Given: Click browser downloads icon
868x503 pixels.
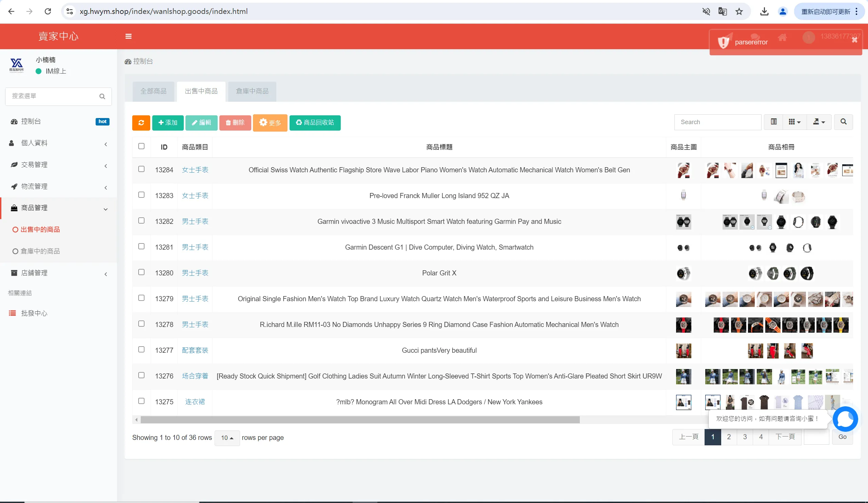Looking at the screenshot, I should (764, 12).
